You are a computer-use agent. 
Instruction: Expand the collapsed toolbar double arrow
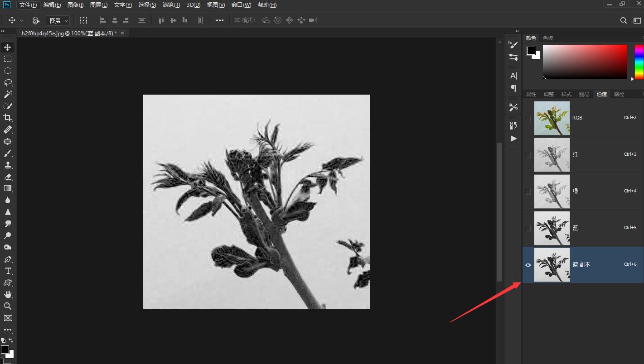point(3,31)
